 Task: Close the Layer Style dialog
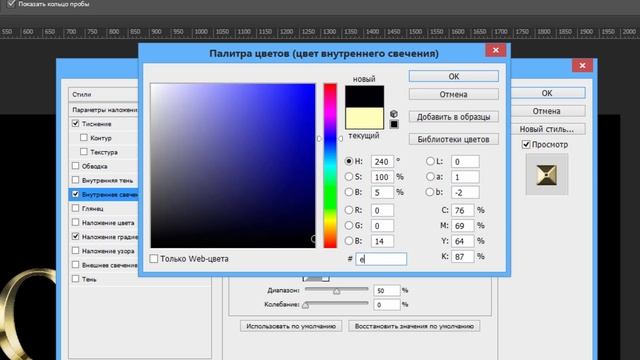pos(582,65)
